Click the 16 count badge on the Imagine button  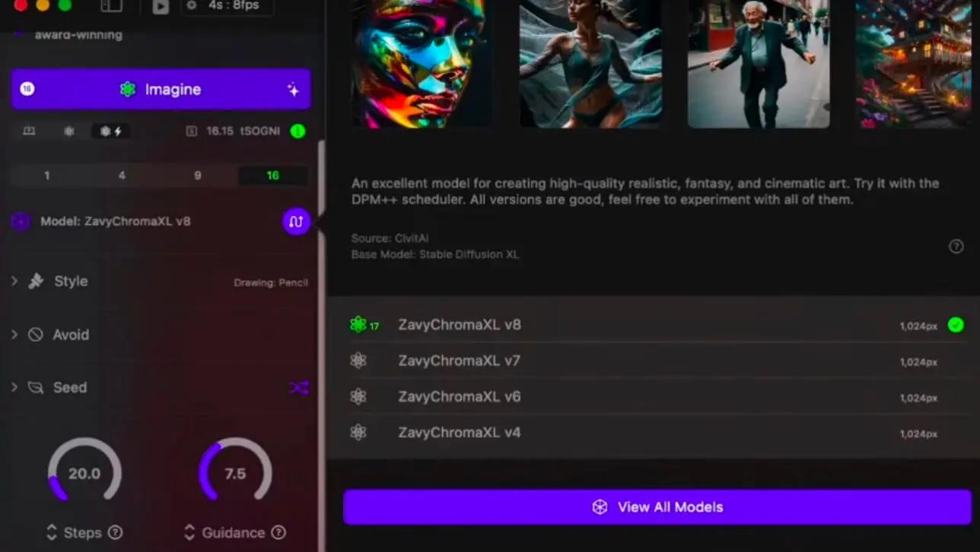coord(27,89)
